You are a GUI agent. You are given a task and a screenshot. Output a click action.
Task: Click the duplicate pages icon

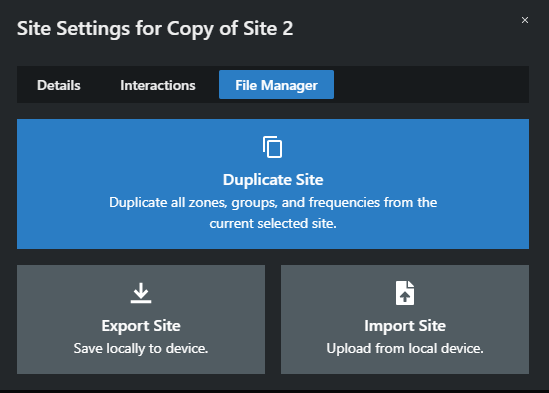point(272,147)
